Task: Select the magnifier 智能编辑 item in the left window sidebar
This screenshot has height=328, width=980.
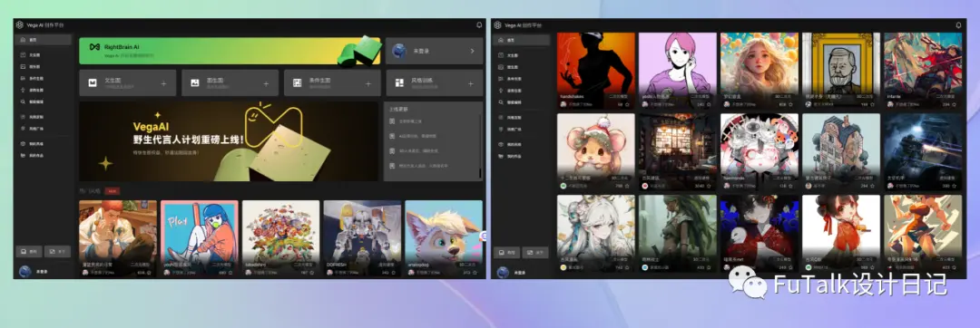Action: click(44, 101)
